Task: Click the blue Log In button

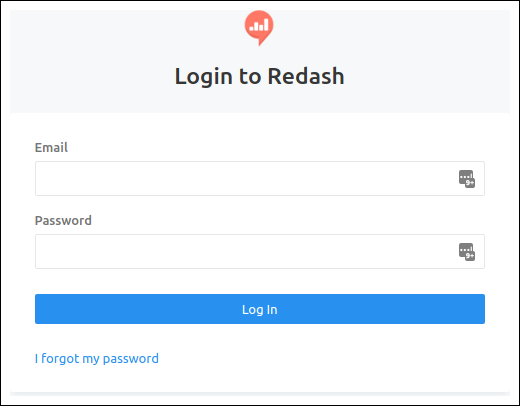Action: click(x=260, y=309)
